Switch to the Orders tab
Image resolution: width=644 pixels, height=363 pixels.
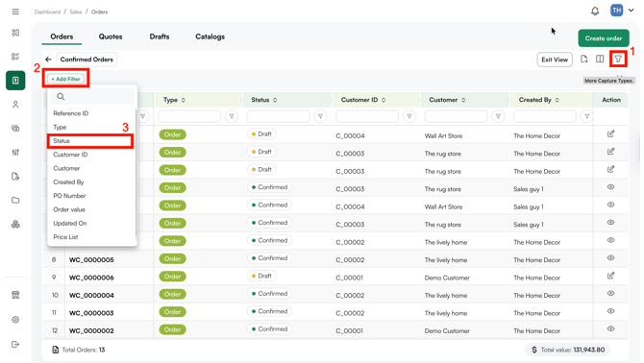[x=62, y=36]
